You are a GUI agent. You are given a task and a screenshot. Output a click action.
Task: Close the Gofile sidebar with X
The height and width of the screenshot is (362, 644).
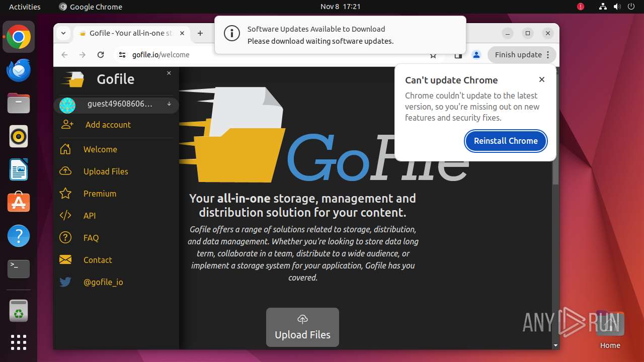pyautogui.click(x=169, y=73)
